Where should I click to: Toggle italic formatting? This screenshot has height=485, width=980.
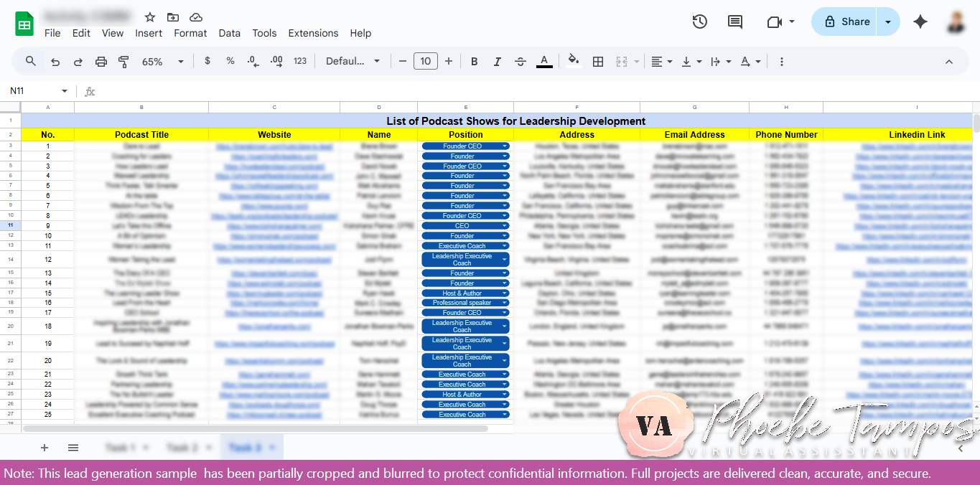coord(497,61)
